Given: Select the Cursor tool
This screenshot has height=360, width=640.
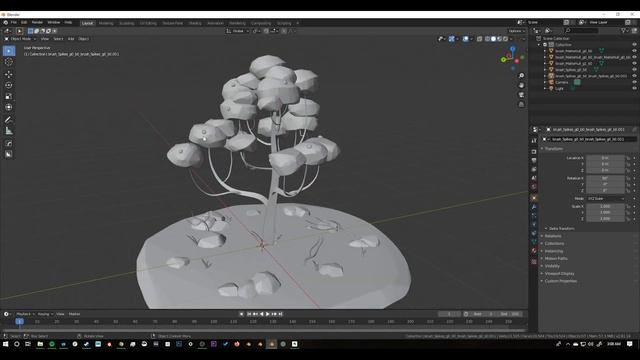Looking at the screenshot, I should coord(9,62).
